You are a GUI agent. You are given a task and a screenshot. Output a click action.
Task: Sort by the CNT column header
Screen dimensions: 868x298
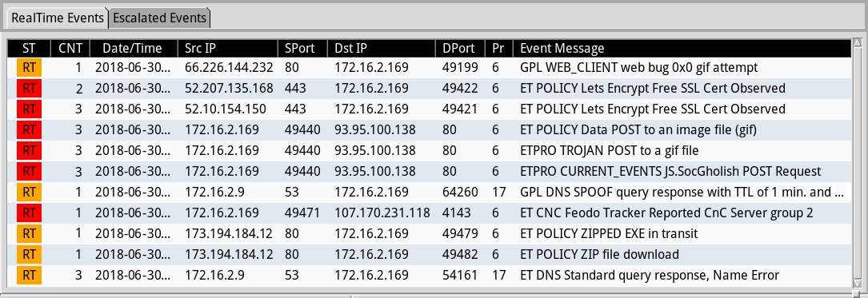pos(70,48)
